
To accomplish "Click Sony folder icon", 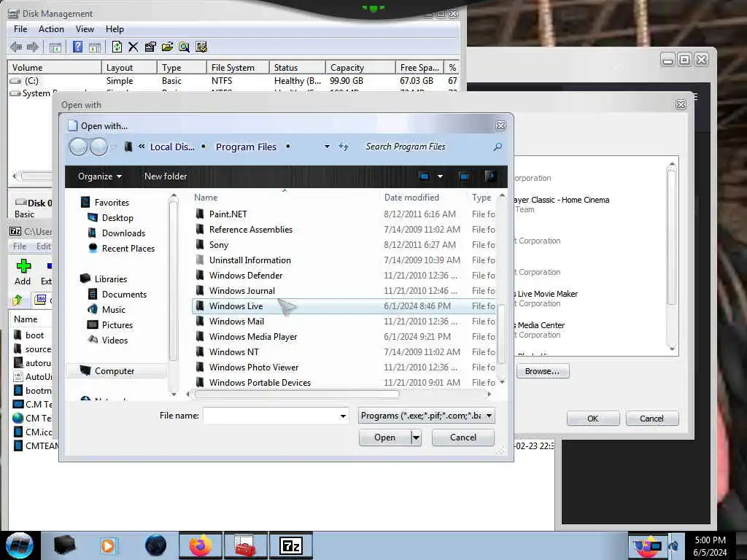I will pos(201,245).
